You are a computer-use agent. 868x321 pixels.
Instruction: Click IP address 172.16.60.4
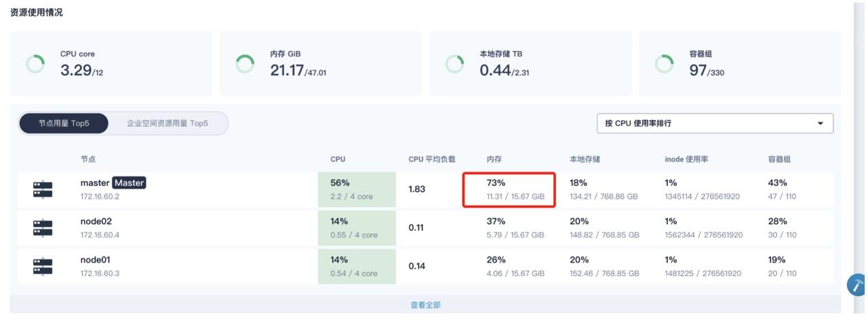click(x=100, y=235)
